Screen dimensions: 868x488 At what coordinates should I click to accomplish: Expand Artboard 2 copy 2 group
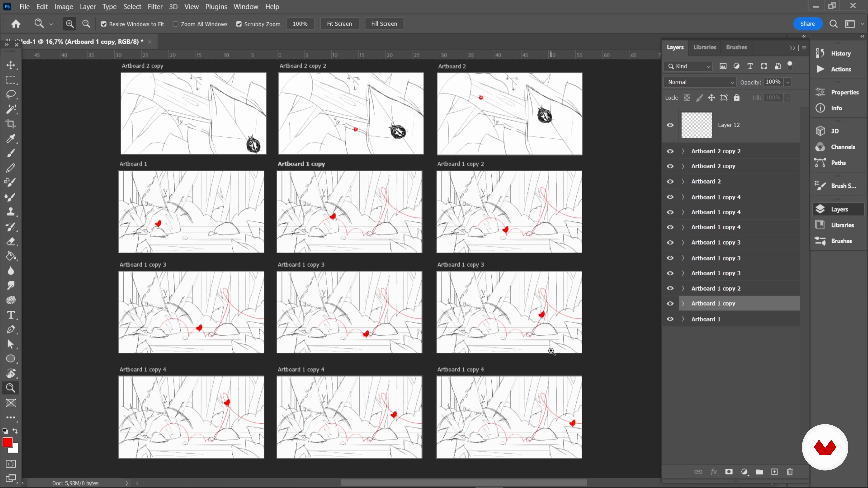click(x=683, y=151)
